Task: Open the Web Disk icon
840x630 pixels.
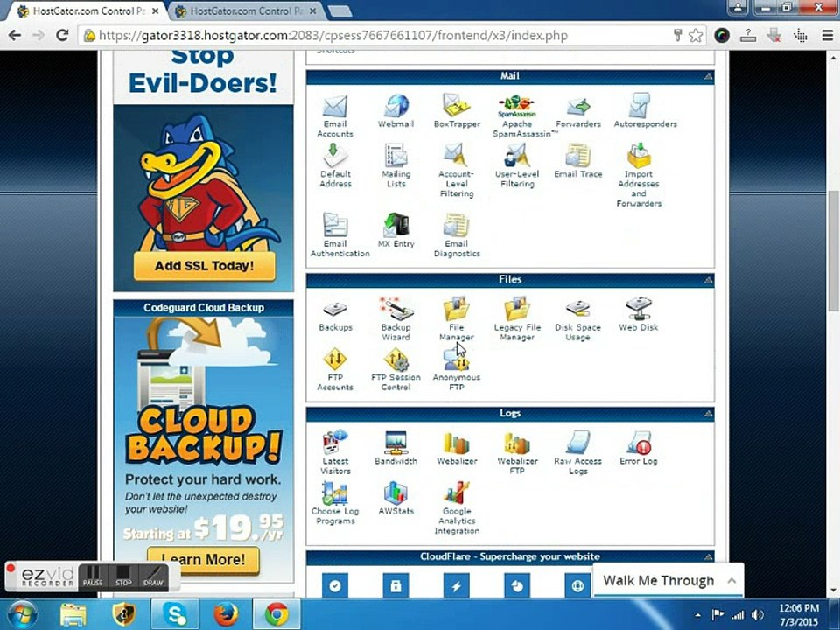Action: pos(638,315)
